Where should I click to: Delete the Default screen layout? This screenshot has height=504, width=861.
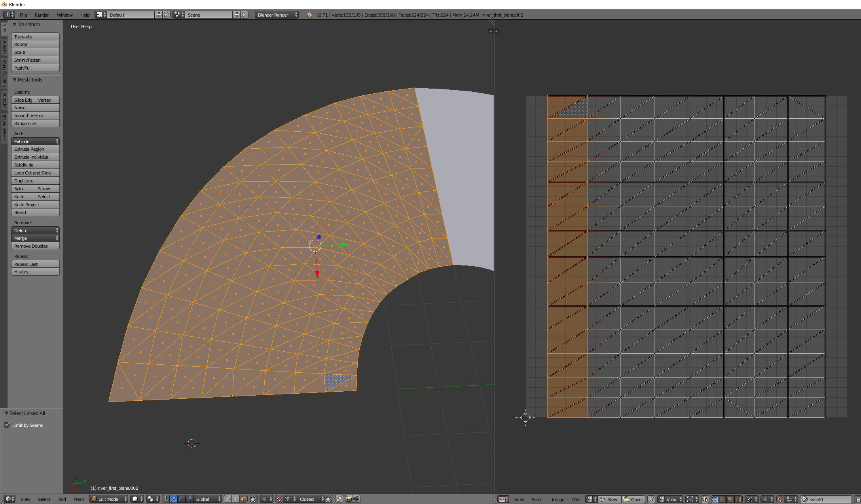click(166, 15)
